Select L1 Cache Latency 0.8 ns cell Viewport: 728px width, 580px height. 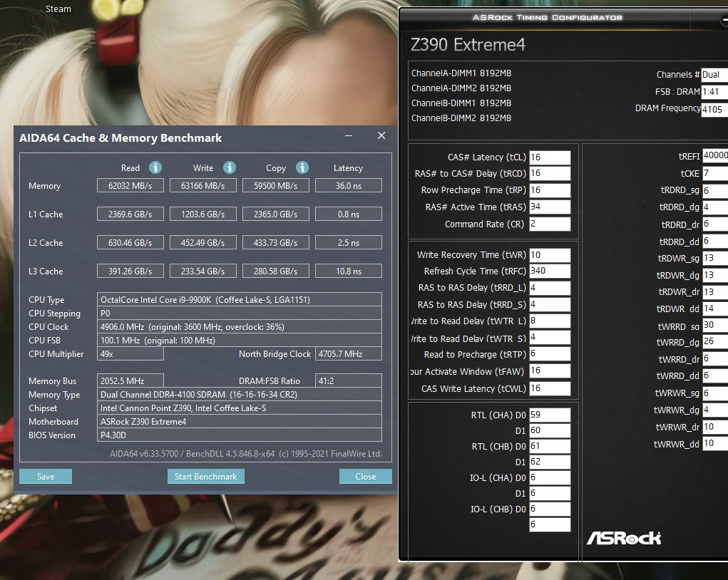coord(349,214)
